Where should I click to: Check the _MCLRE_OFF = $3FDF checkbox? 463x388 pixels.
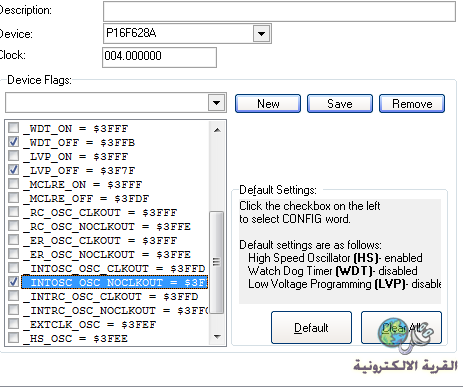pos(13,198)
